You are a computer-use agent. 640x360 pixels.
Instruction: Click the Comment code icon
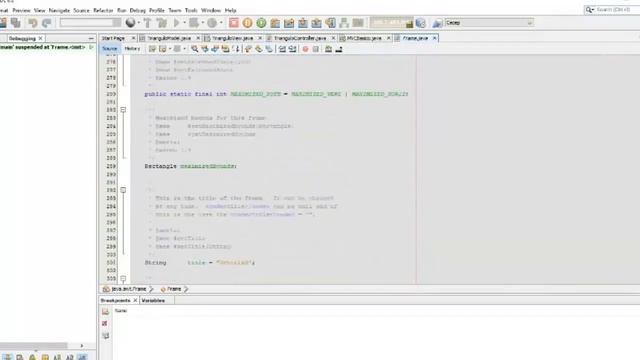coord(328,49)
